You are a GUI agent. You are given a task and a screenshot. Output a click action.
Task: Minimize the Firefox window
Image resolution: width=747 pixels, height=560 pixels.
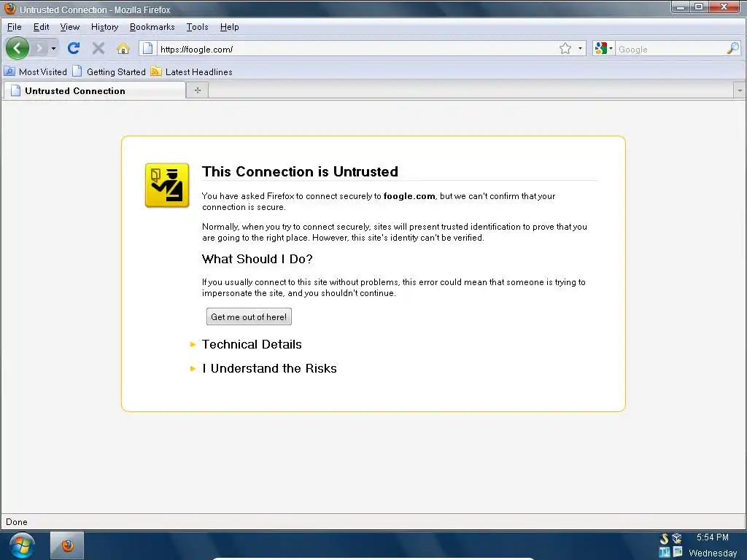681,7
